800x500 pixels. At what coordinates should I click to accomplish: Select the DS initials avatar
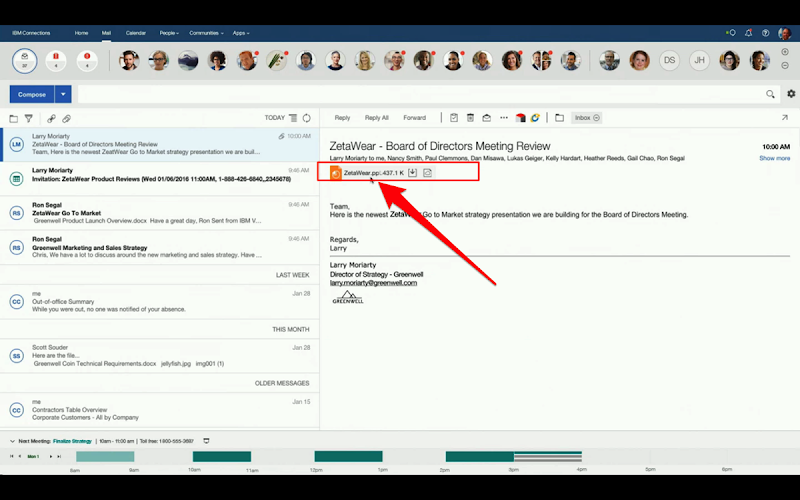(x=669, y=60)
